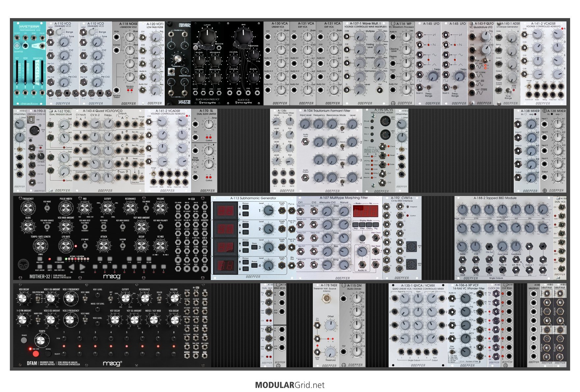Screen dimensions: 580x392
Task: Click the Mother-32 left arrow (KB) button
Action: [x=71, y=267]
